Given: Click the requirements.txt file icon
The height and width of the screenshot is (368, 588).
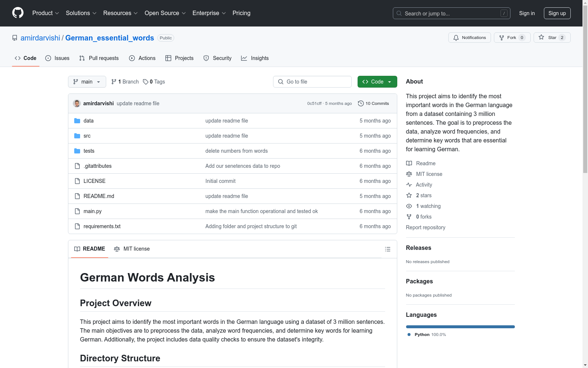Looking at the screenshot, I should (77, 226).
